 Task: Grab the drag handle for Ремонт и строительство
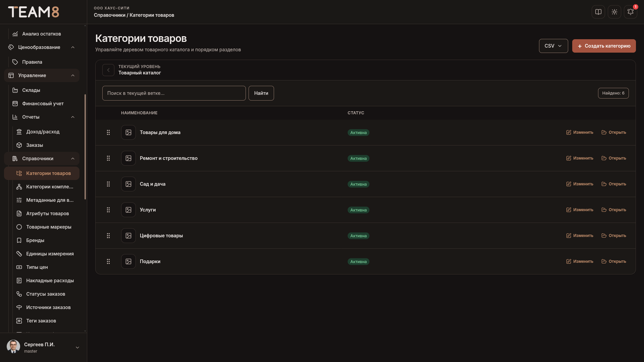[x=108, y=158]
